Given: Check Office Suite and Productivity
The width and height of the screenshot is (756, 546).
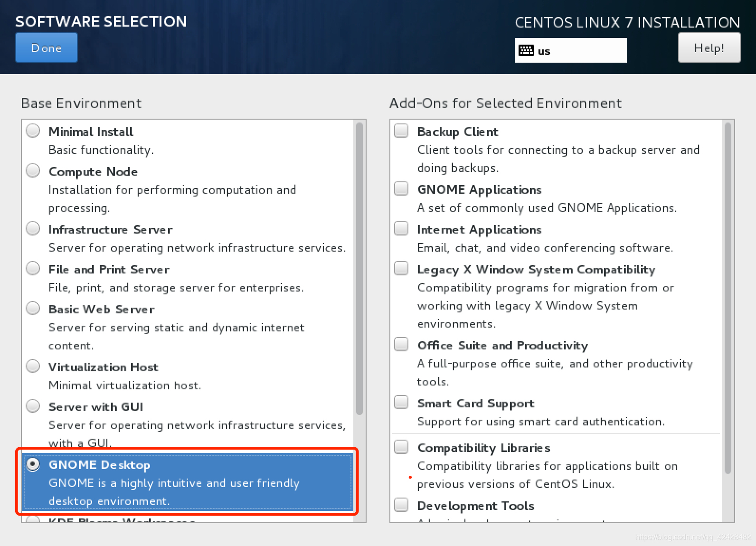Looking at the screenshot, I should (x=401, y=344).
